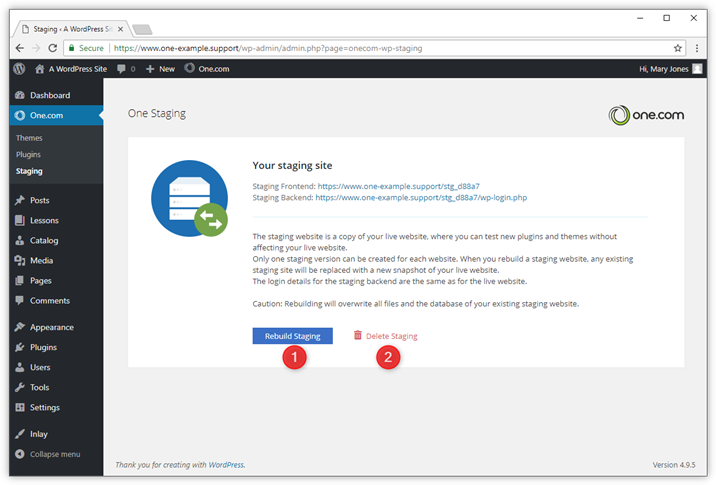Open a new browser tab
716x485 pixels.
pos(142,30)
